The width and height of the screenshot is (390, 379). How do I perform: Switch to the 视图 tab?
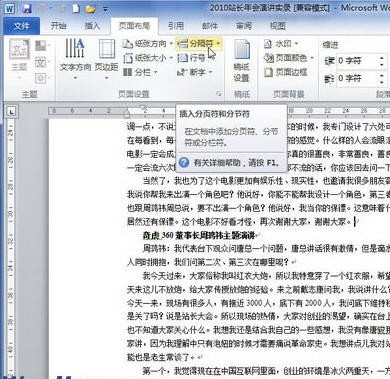click(x=278, y=26)
